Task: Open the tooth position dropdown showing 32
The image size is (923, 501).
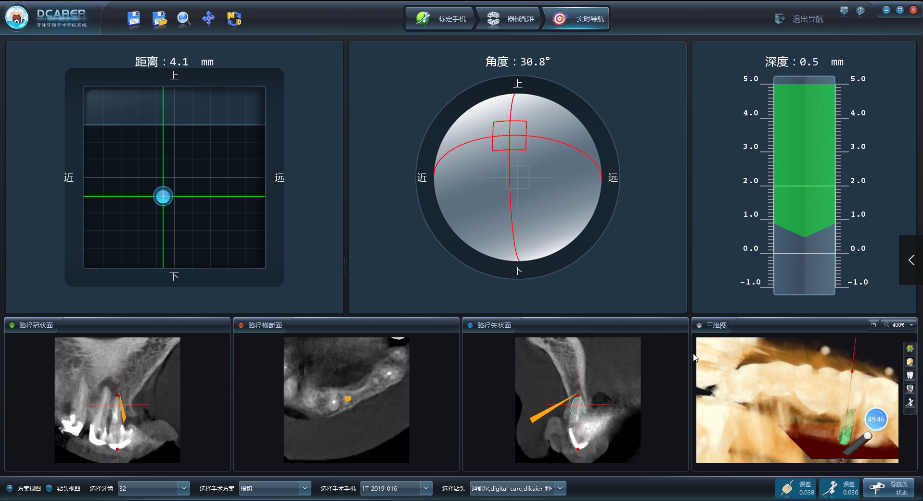Action: [x=153, y=488]
